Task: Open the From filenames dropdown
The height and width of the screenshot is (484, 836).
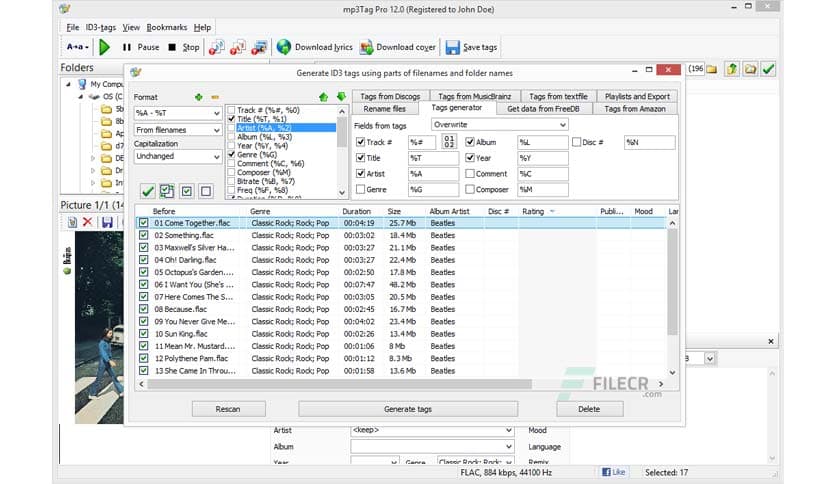Action: click(x=216, y=130)
